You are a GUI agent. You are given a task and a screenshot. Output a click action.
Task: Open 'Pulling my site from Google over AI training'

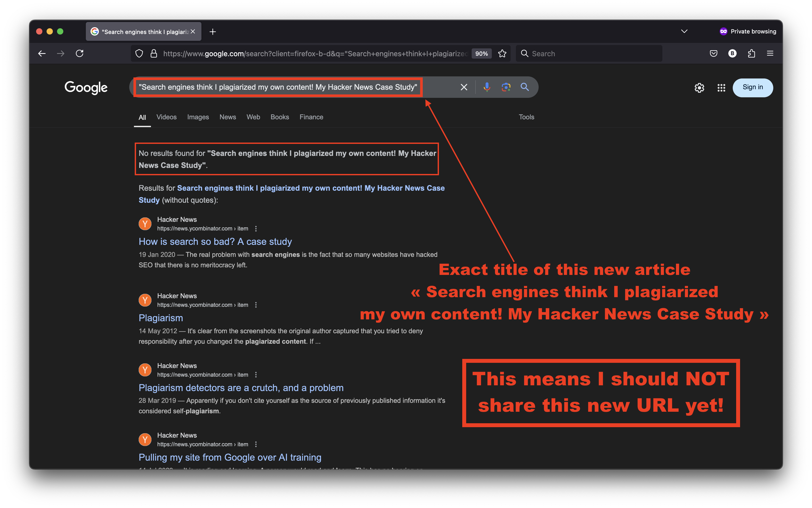pos(230,457)
